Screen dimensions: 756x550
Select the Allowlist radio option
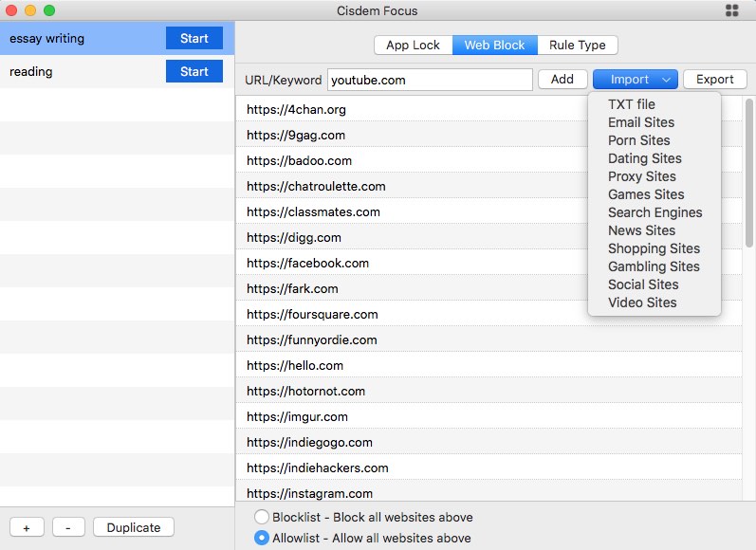(261, 538)
